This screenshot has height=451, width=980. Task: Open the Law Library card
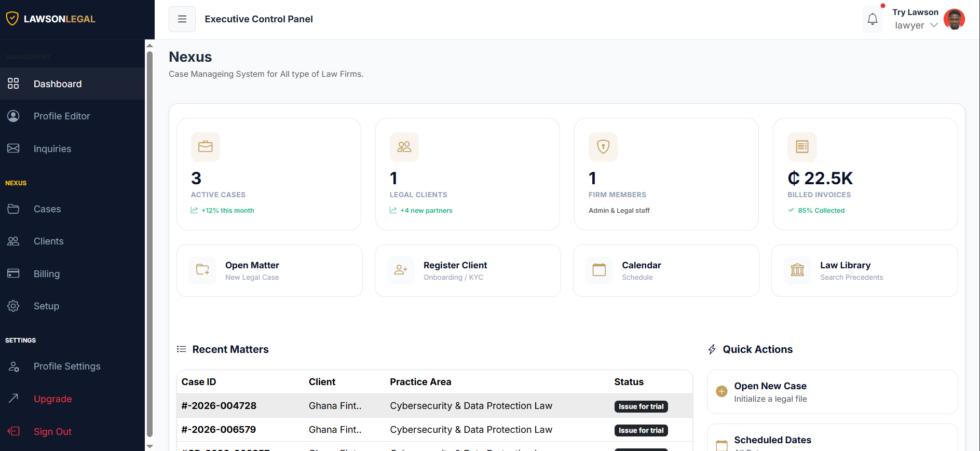point(864,271)
